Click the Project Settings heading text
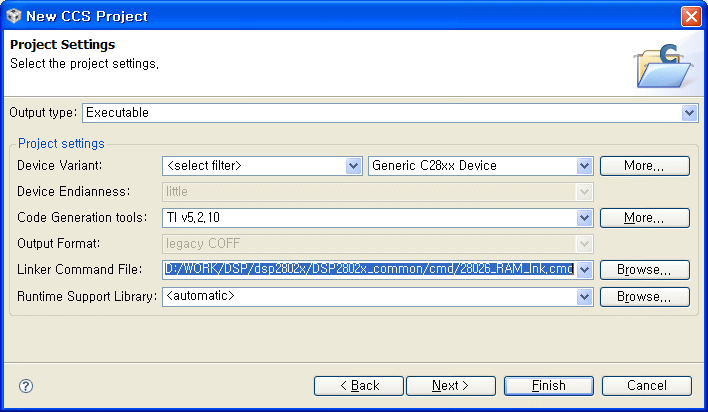The width and height of the screenshot is (708, 412). (62, 45)
